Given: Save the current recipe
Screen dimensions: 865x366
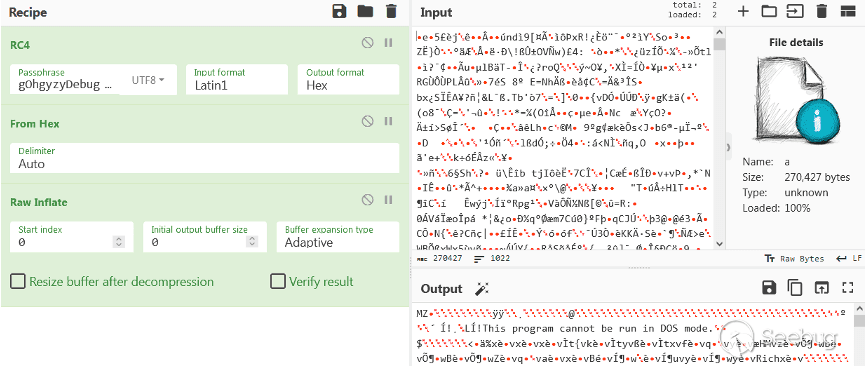Looking at the screenshot, I should point(339,12).
